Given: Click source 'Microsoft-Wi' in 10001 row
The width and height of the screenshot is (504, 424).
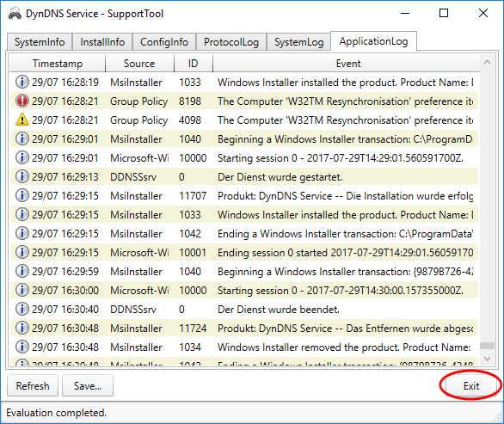Looking at the screenshot, I should click(x=139, y=253).
